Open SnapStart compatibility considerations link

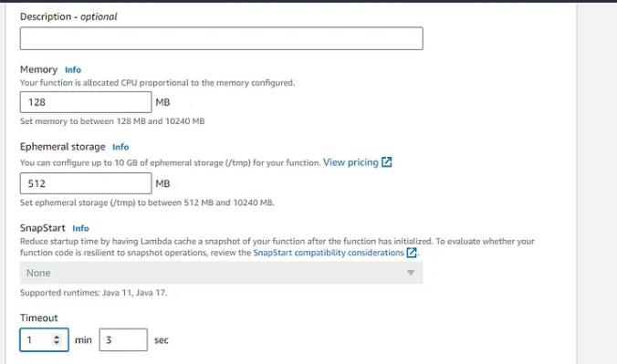(x=329, y=253)
